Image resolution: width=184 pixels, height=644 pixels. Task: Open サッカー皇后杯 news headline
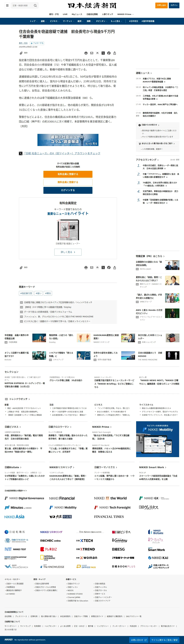tap(160, 105)
